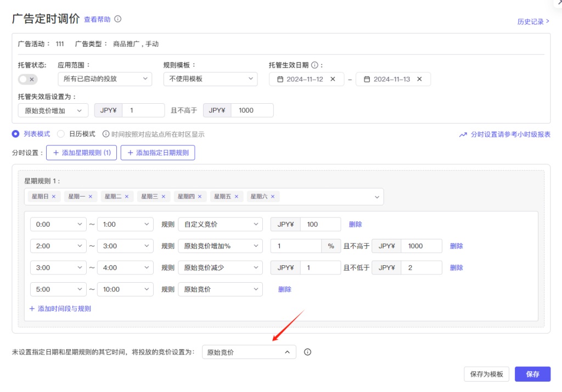562x392 pixels.
Task: Open 历史记录 link
Action: point(533,21)
